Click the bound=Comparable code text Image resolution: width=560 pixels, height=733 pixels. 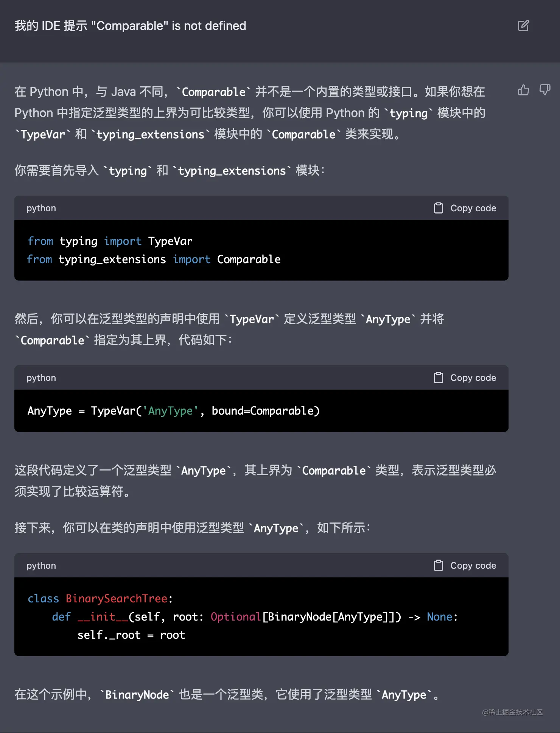(x=265, y=411)
